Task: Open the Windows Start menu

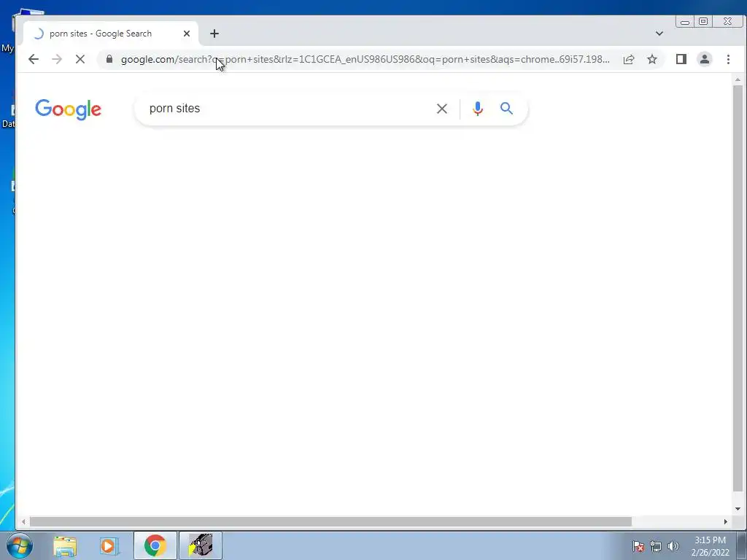Action: (19, 545)
